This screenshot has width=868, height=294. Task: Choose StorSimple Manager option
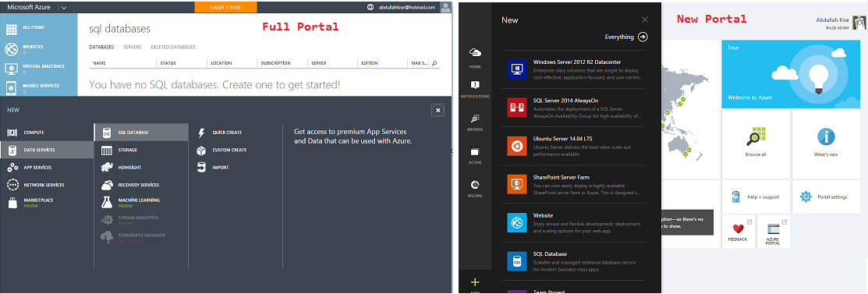[x=142, y=237]
